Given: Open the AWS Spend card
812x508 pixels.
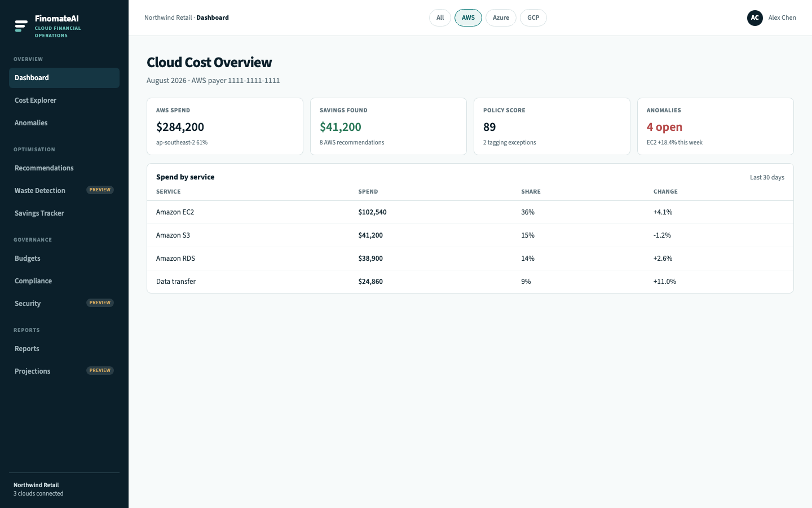Looking at the screenshot, I should 225,126.
